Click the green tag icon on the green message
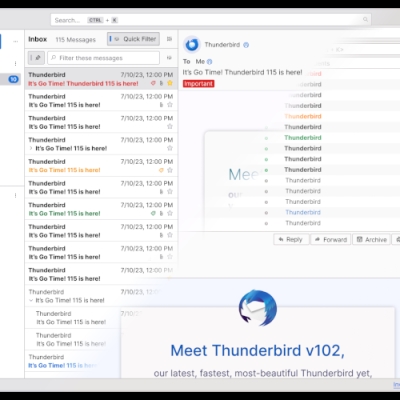Screen dimensions: 400x400 click(x=153, y=213)
